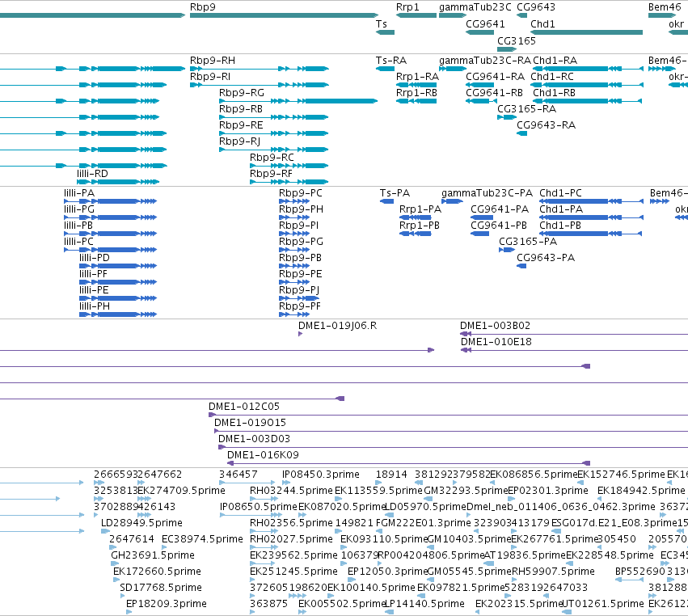Select protein Rbp9-PJ
The width and height of the screenshot is (688, 616).
[x=299, y=298]
